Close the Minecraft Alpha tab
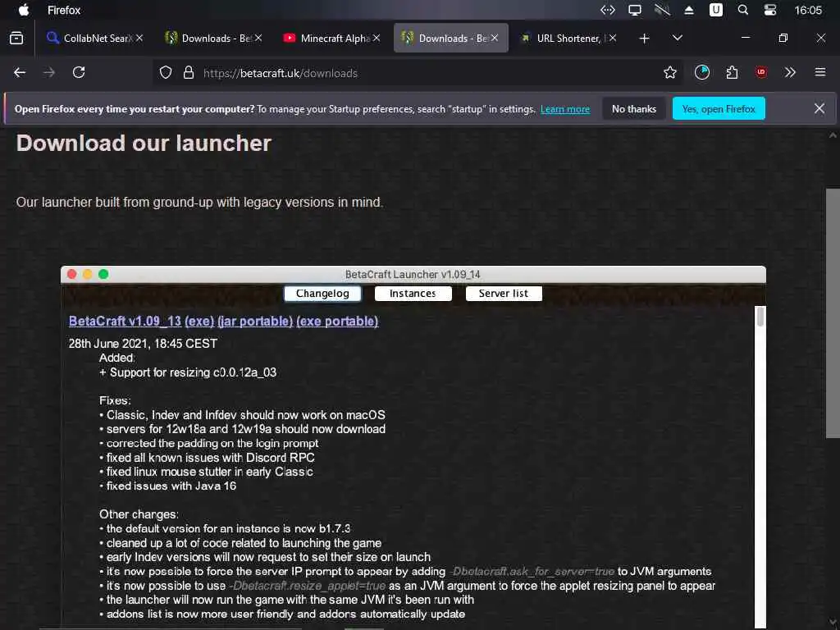The height and width of the screenshot is (630, 840). point(377,38)
